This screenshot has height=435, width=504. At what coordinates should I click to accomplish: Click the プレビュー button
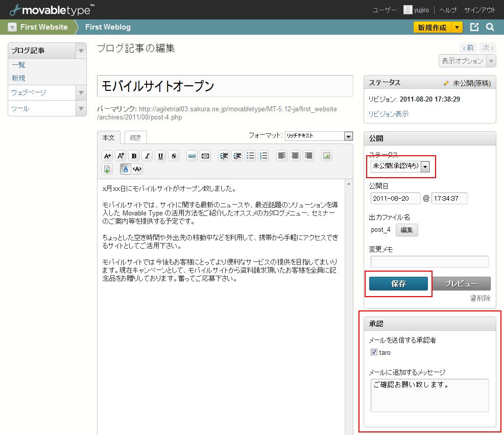(461, 284)
